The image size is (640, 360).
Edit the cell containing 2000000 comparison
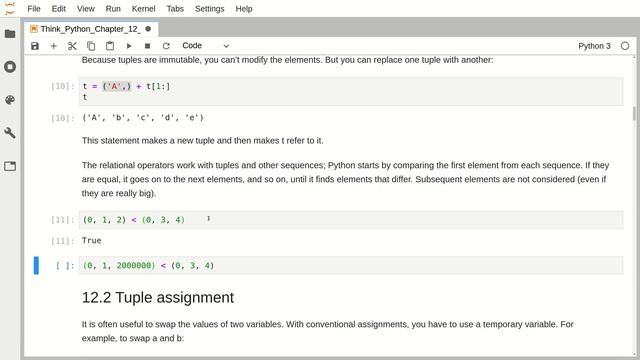pyautogui.click(x=351, y=265)
